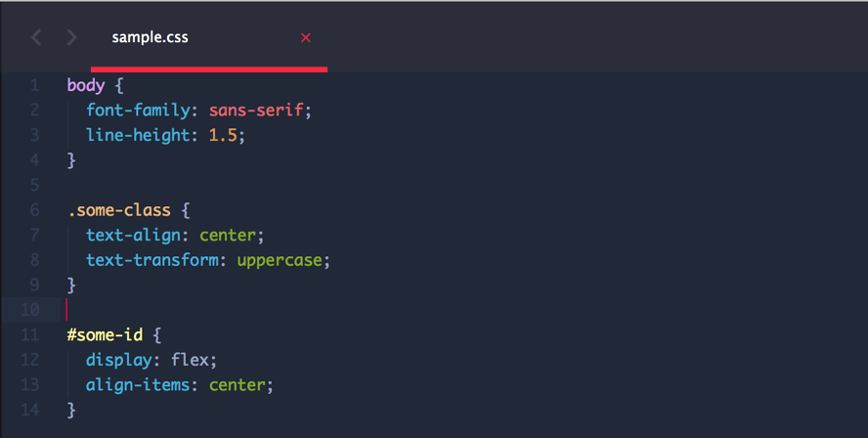Click the font-family property
This screenshot has height=438, width=868.
click(x=139, y=109)
